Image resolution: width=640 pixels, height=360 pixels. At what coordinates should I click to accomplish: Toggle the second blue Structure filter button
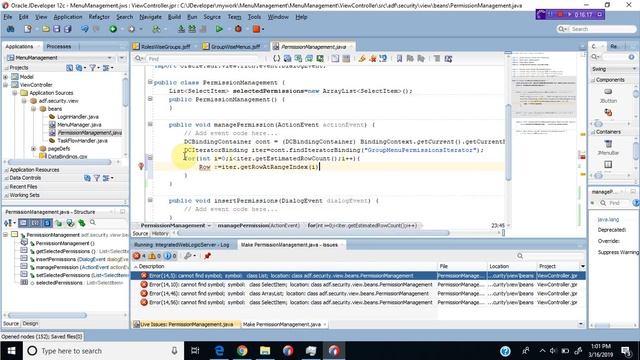(36, 223)
